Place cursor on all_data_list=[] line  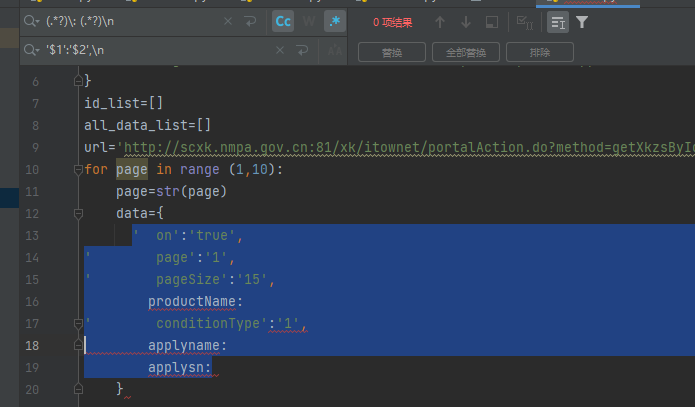coord(147,125)
